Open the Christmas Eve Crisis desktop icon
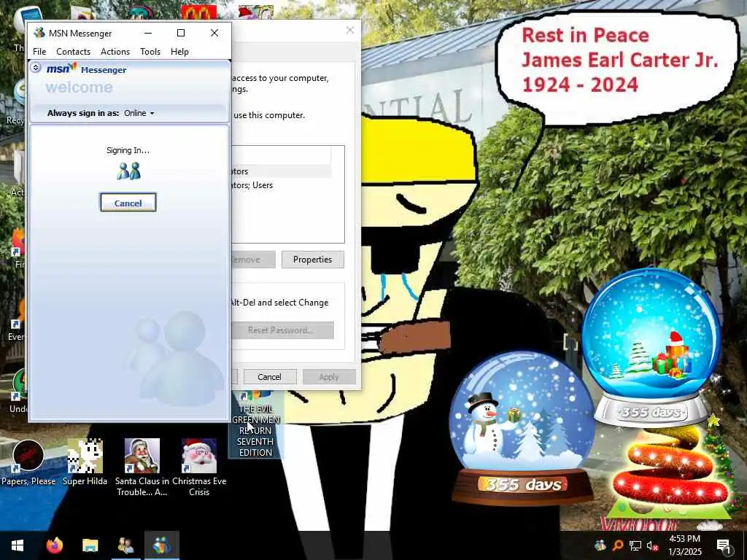Image resolution: width=747 pixels, height=560 pixels. pos(199,467)
